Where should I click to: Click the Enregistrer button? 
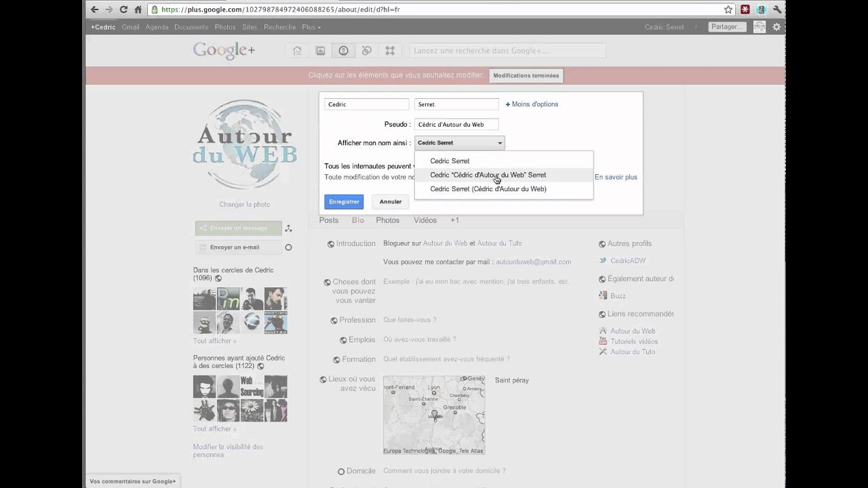coord(344,201)
